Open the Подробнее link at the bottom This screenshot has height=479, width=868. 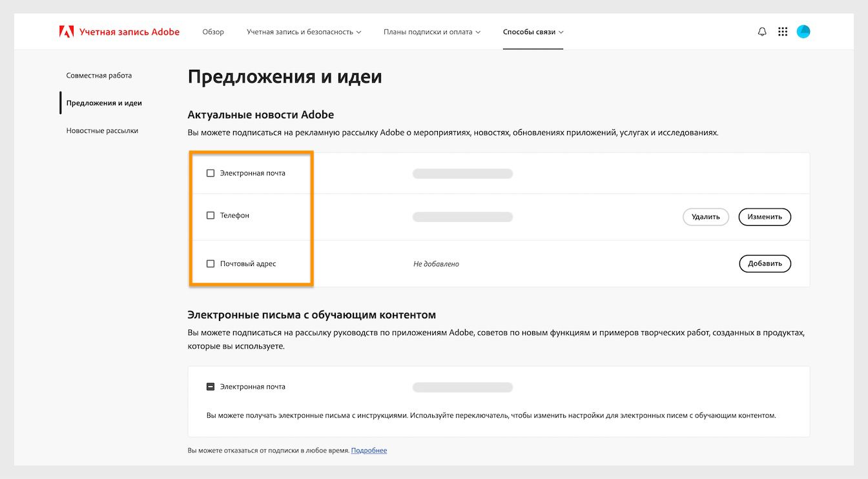[369, 450]
